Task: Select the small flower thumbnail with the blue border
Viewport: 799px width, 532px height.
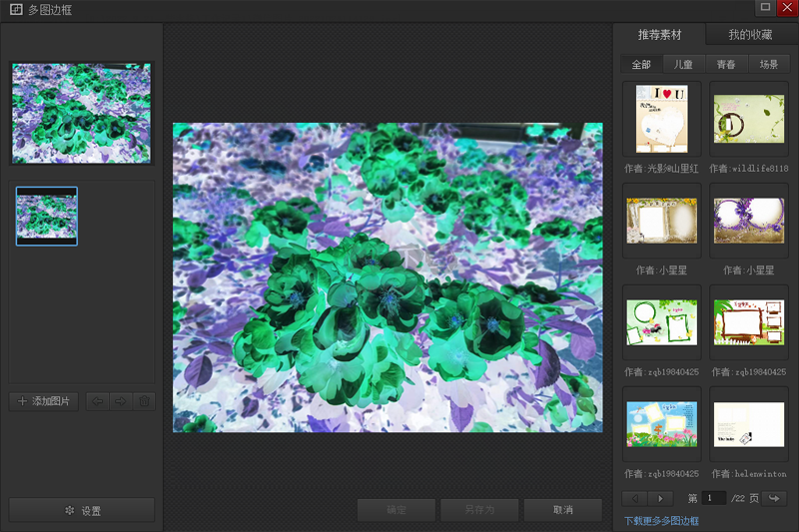Action: [47, 216]
